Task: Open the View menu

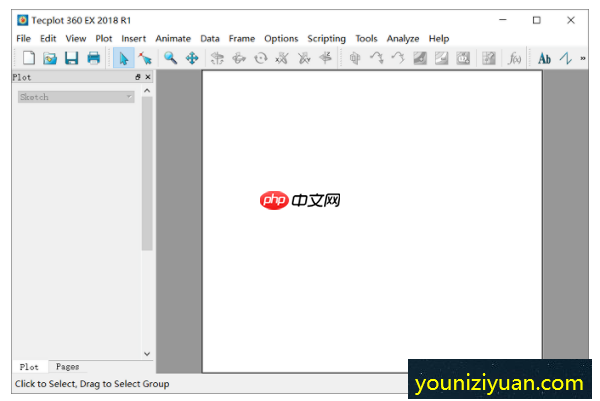Action: (76, 39)
